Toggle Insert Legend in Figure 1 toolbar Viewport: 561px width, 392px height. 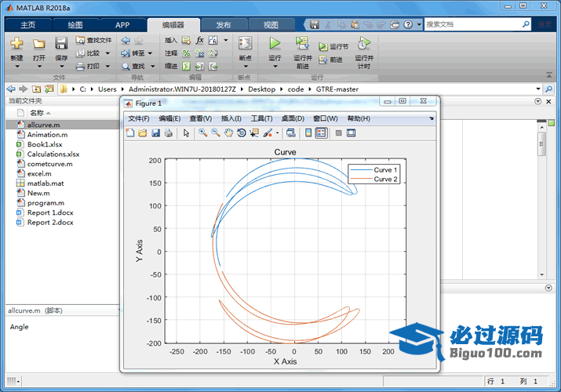(321, 133)
